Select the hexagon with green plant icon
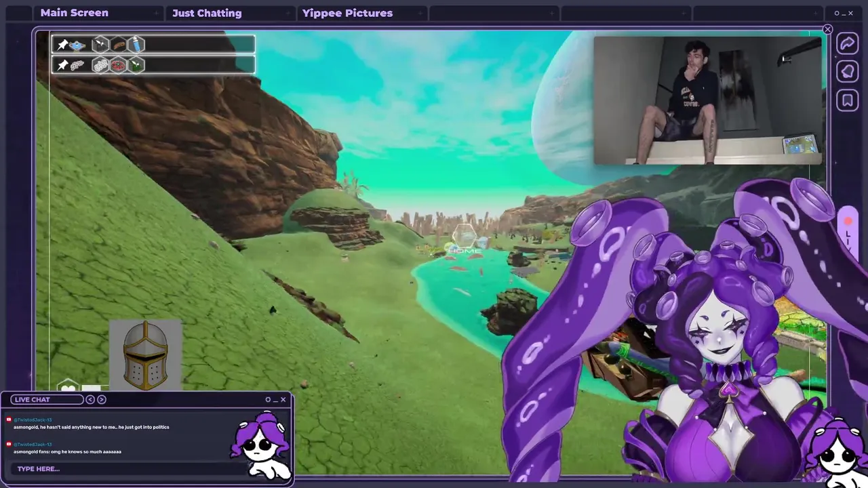868x488 pixels. (x=136, y=65)
